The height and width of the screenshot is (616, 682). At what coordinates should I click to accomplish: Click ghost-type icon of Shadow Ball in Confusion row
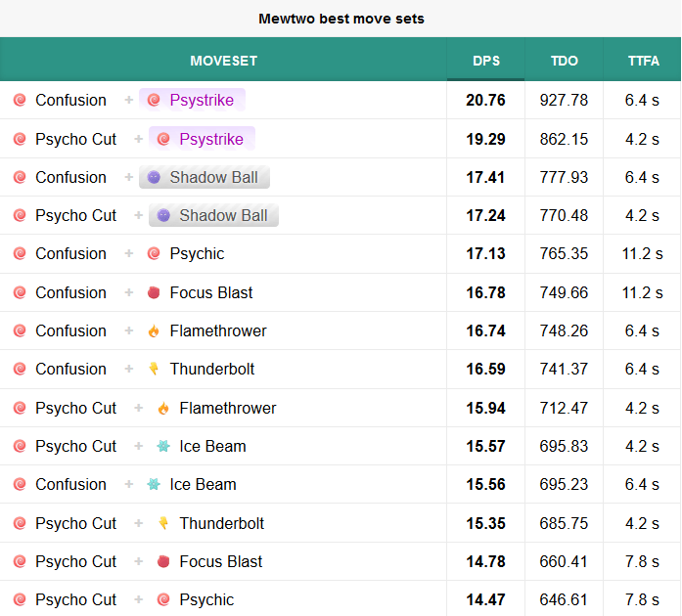coord(154,177)
